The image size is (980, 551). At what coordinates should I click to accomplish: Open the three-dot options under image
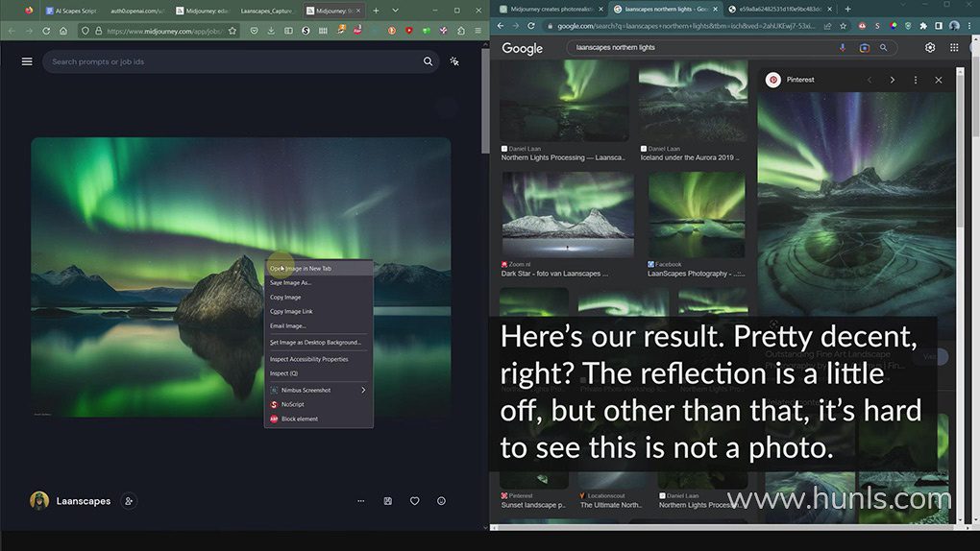(x=360, y=501)
